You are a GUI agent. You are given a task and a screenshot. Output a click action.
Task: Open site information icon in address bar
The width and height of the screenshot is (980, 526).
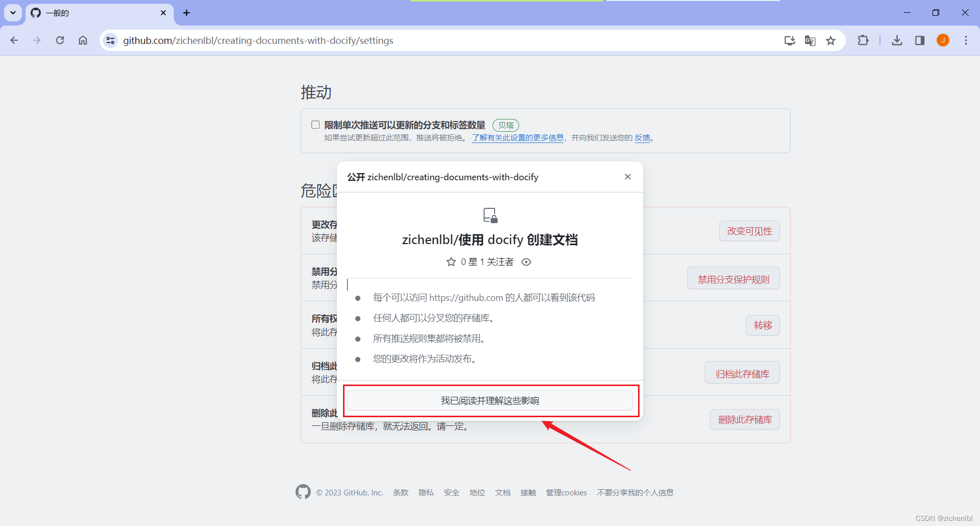click(110, 40)
